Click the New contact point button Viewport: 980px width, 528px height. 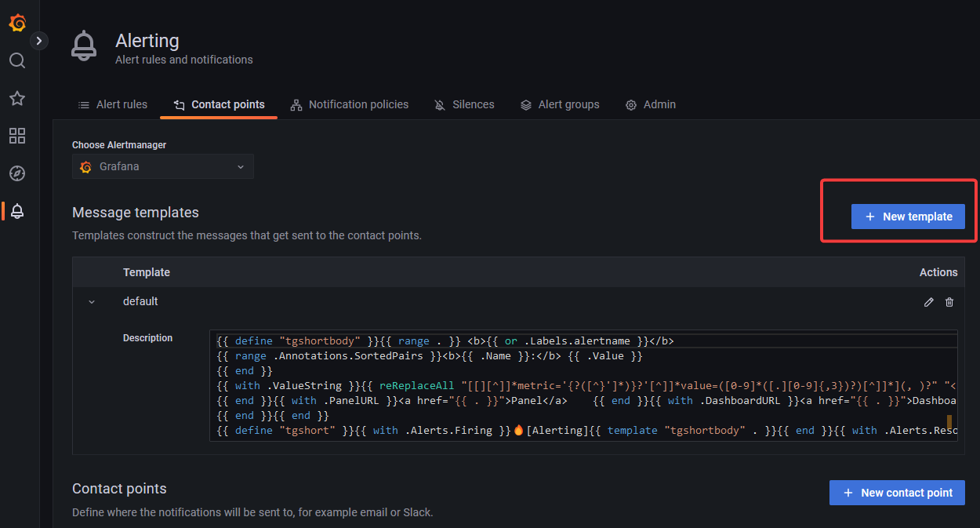[x=896, y=493]
